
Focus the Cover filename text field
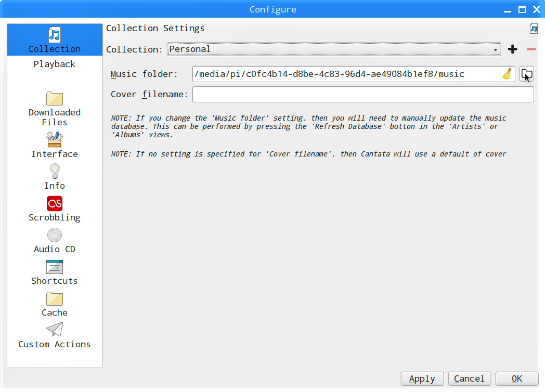(x=363, y=95)
